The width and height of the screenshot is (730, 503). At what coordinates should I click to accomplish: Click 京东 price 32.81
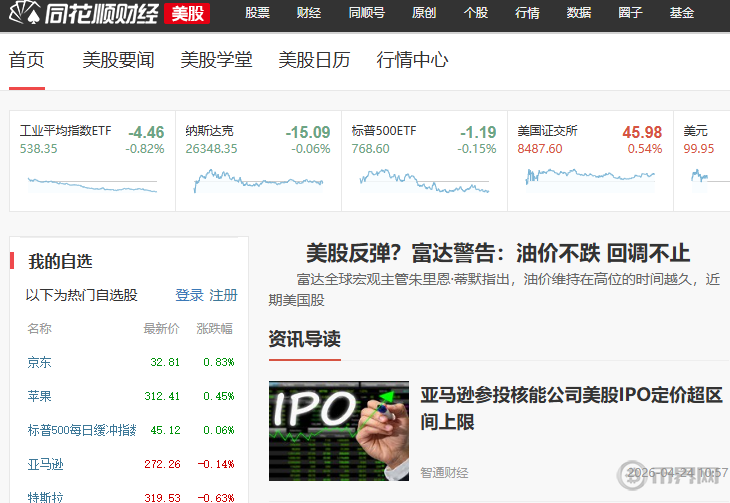tap(165, 362)
